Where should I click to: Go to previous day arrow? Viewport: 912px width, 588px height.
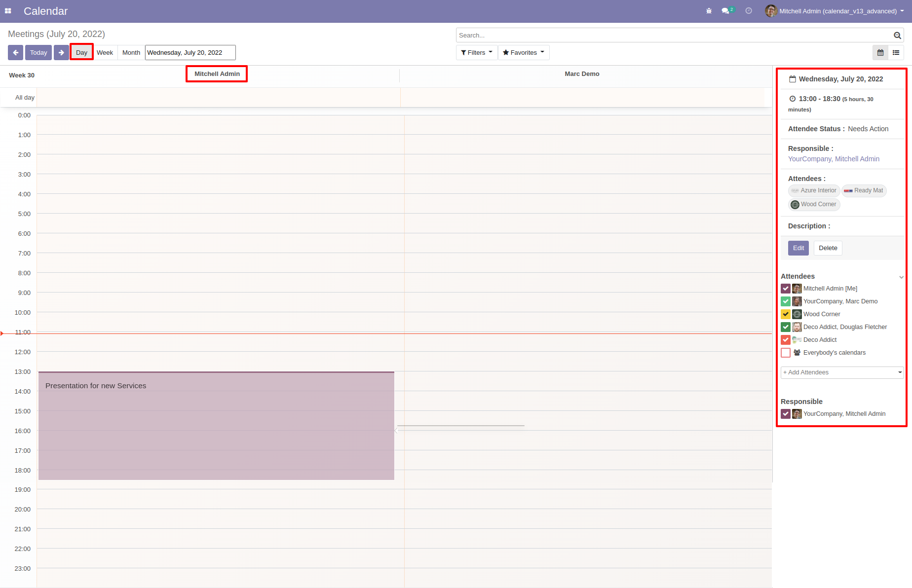pyautogui.click(x=15, y=52)
